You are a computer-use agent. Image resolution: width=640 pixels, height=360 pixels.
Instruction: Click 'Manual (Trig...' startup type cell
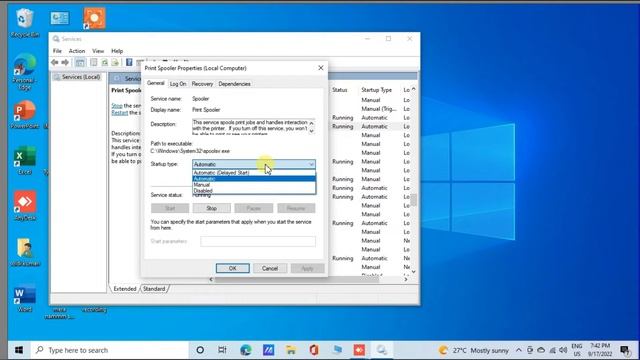tap(379, 109)
